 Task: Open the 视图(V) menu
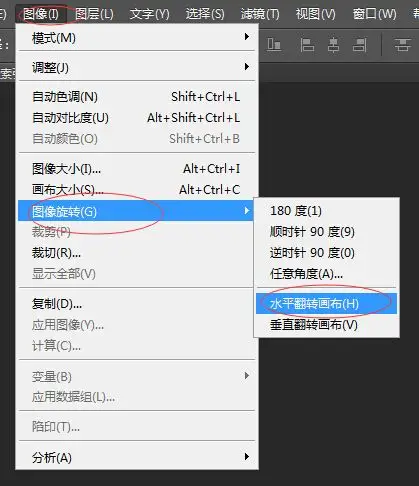click(x=315, y=14)
